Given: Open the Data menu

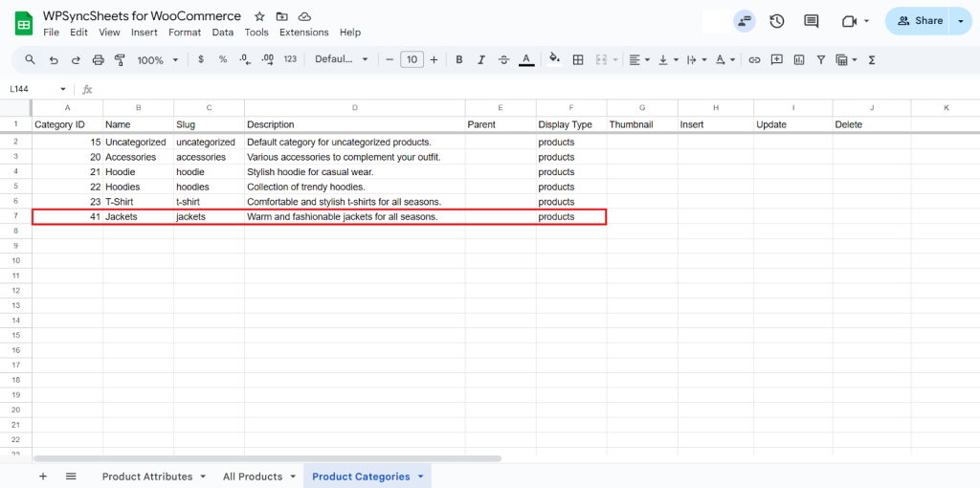Looking at the screenshot, I should pyautogui.click(x=222, y=33).
